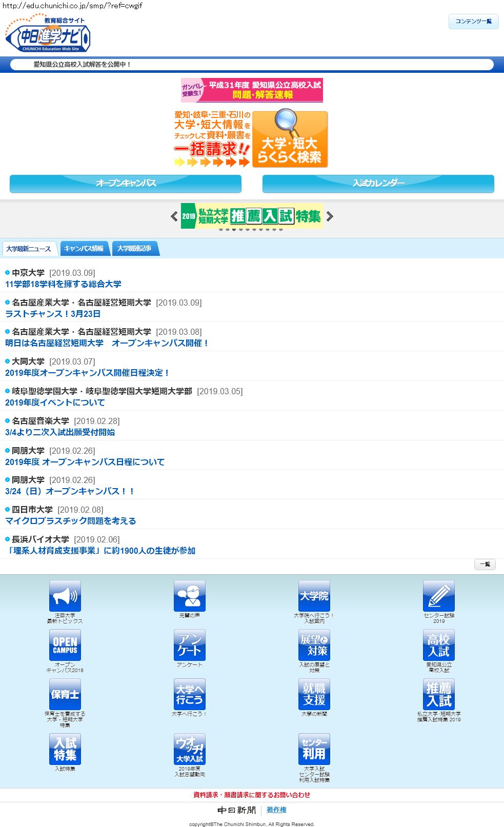Screen dimensions: 504x827
Task: Click 資料請求・願書請求に関するお問い合わせ link
Action: pyautogui.click(x=252, y=795)
